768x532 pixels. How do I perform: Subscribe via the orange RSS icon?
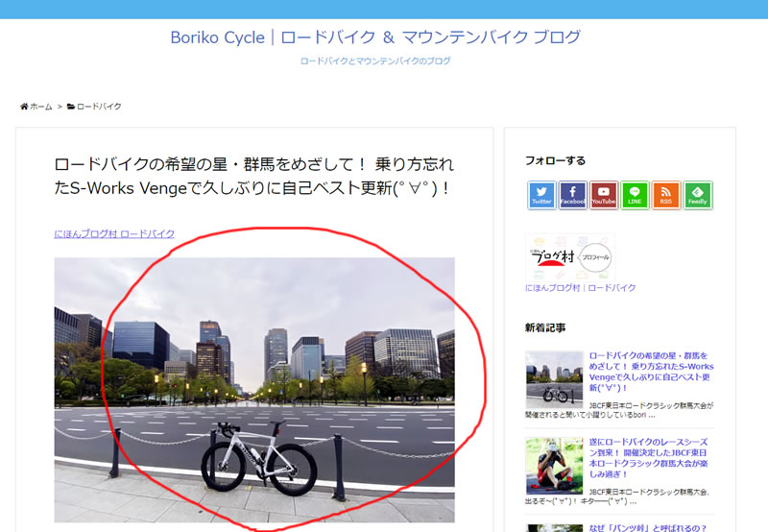(666, 196)
